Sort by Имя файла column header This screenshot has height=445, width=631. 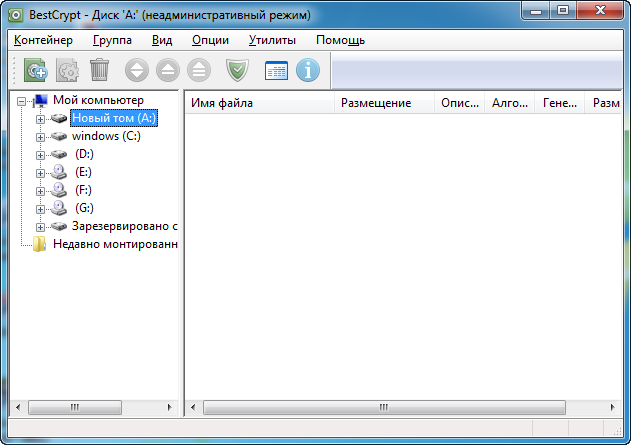pyautogui.click(x=260, y=103)
